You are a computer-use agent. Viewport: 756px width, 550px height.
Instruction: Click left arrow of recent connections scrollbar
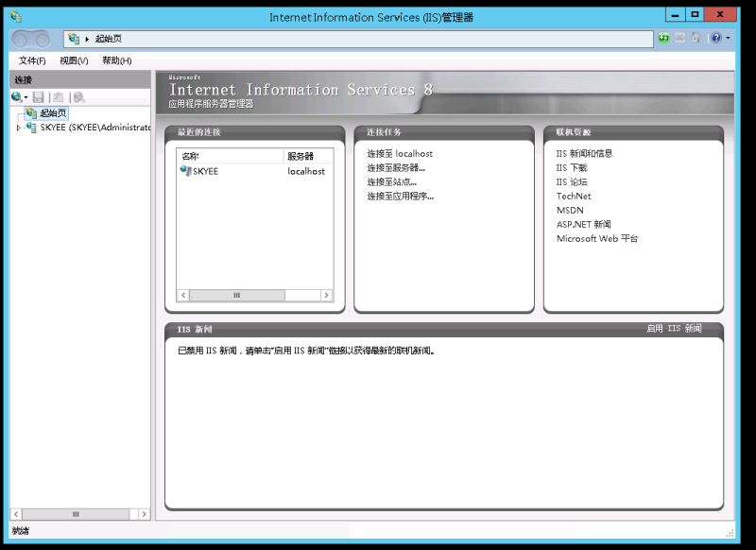[183, 295]
